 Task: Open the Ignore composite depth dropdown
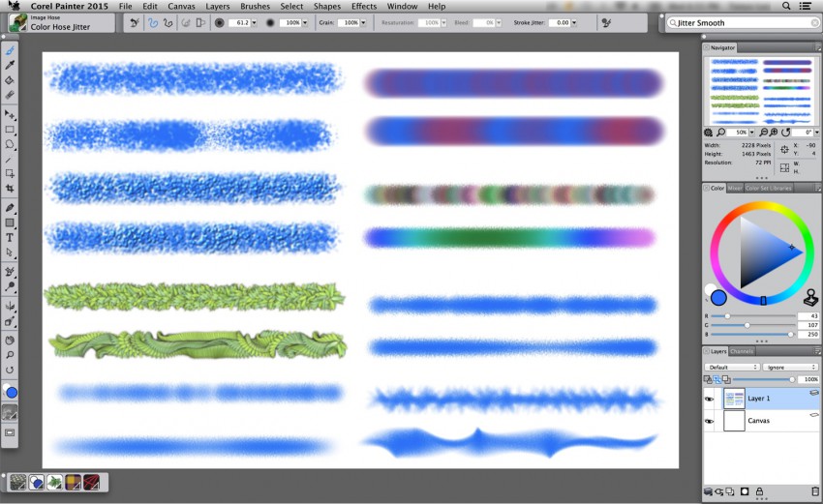pos(790,368)
